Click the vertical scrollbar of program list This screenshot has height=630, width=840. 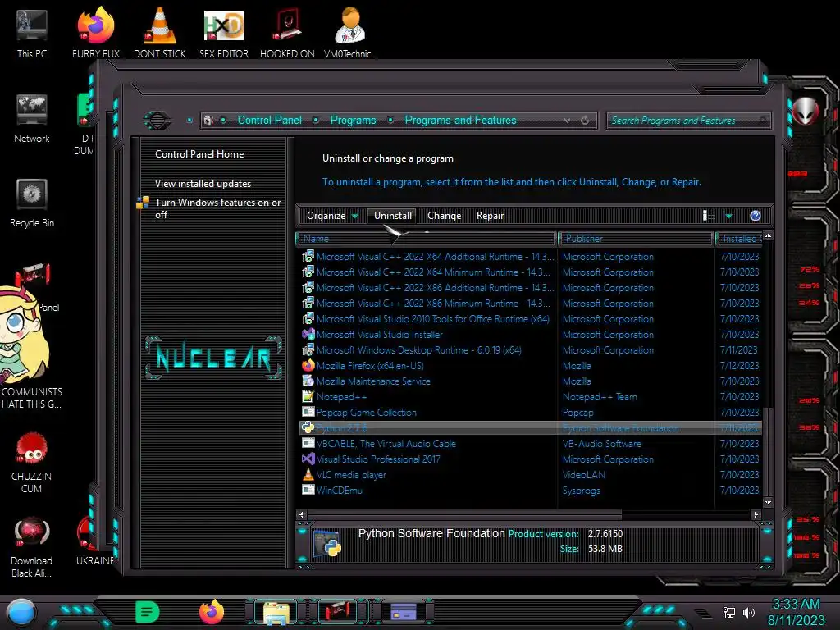point(768,451)
